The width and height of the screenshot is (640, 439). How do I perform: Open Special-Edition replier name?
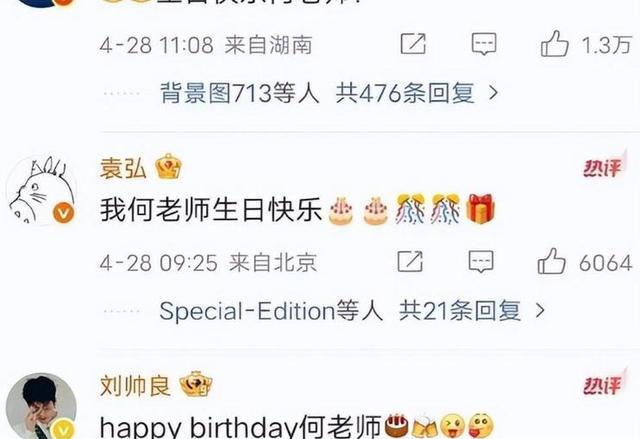[247, 311]
